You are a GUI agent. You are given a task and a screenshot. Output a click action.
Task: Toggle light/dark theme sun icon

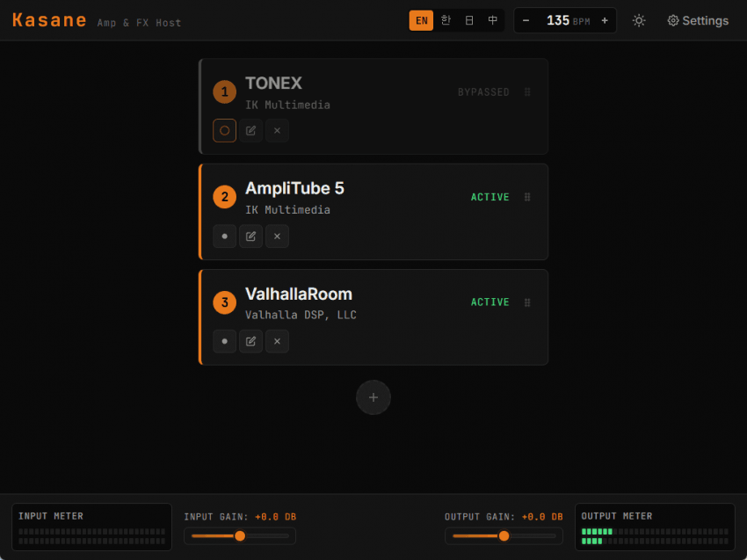click(639, 20)
